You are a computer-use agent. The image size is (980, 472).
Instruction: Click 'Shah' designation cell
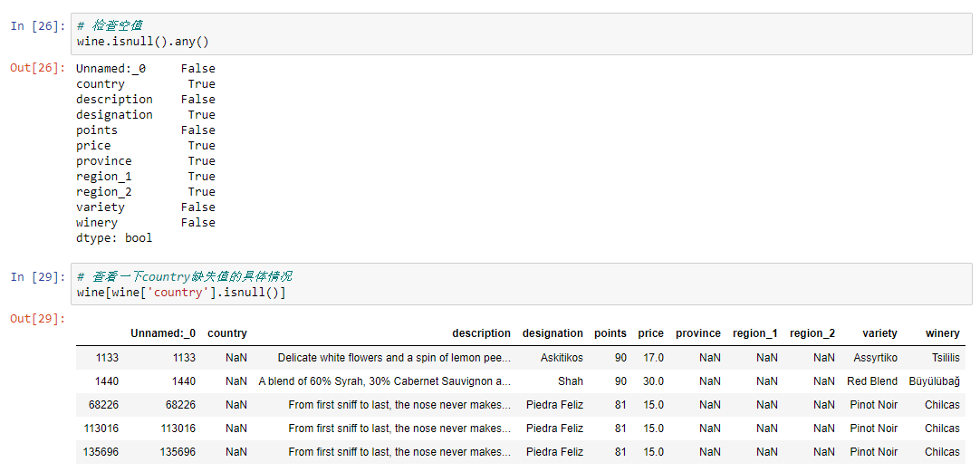572,380
